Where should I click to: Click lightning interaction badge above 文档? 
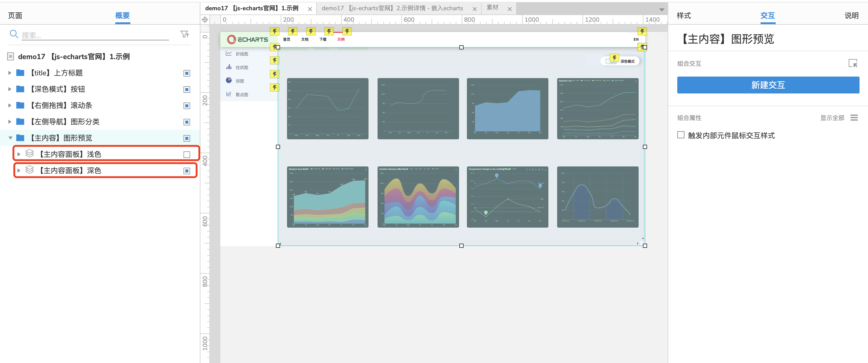pos(310,32)
